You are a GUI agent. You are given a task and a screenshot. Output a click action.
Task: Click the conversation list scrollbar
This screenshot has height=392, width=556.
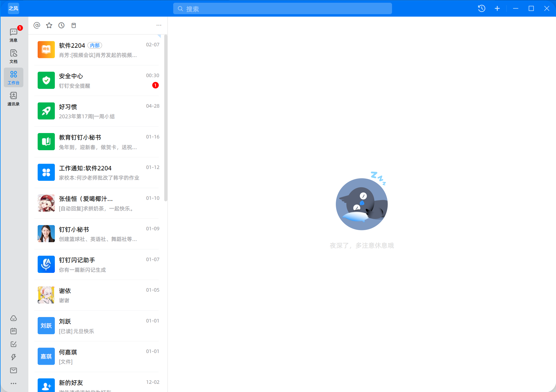tap(166, 118)
